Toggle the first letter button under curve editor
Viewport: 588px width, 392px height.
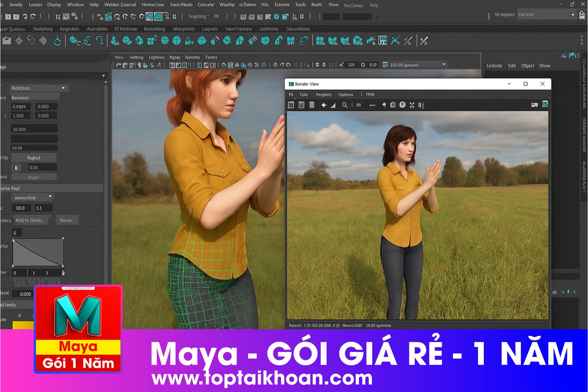coord(17,282)
